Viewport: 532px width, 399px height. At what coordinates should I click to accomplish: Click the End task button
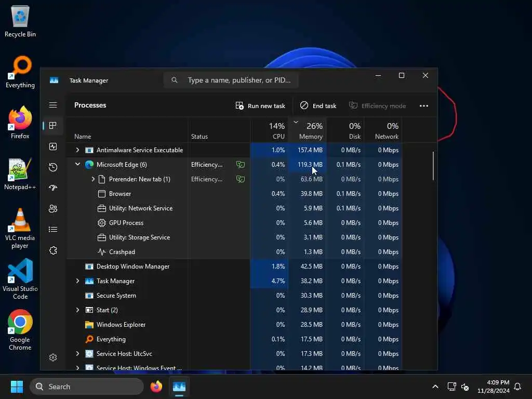(318, 106)
